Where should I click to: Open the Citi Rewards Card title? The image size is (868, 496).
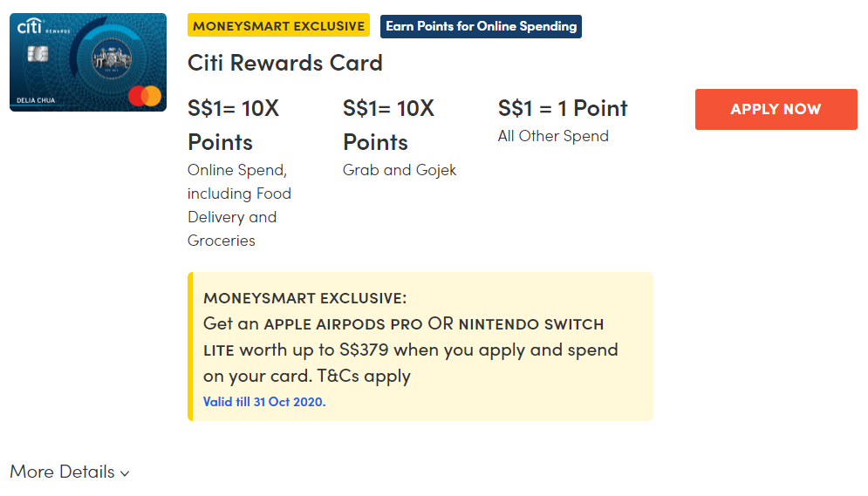tap(285, 63)
